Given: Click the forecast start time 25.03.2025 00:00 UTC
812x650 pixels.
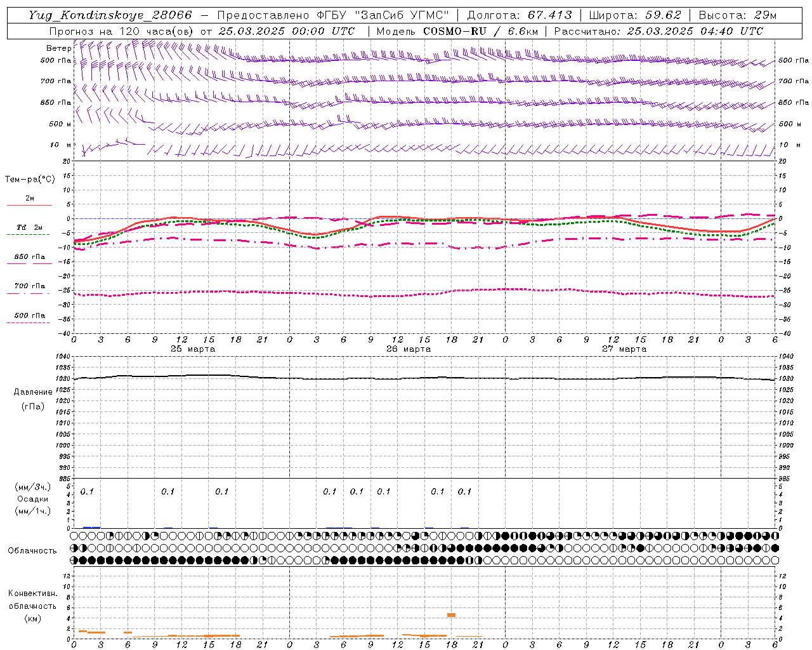Looking at the screenshot, I should (x=287, y=31).
